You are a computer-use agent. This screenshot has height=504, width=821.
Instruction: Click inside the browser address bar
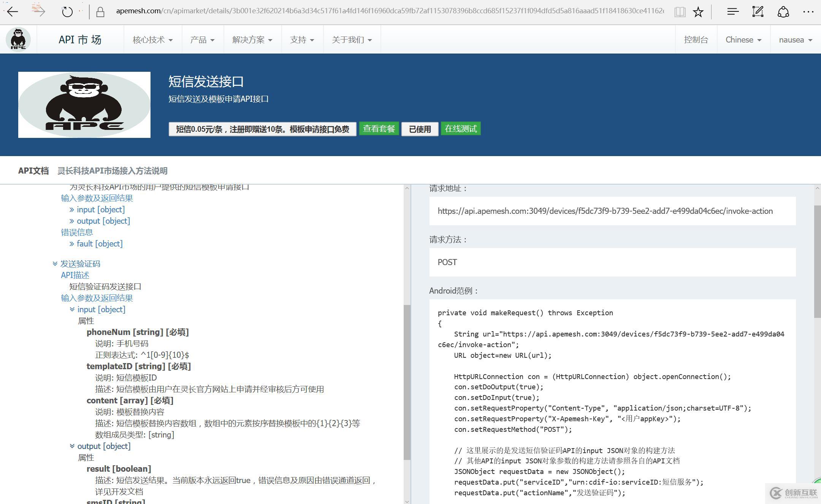click(x=342, y=11)
